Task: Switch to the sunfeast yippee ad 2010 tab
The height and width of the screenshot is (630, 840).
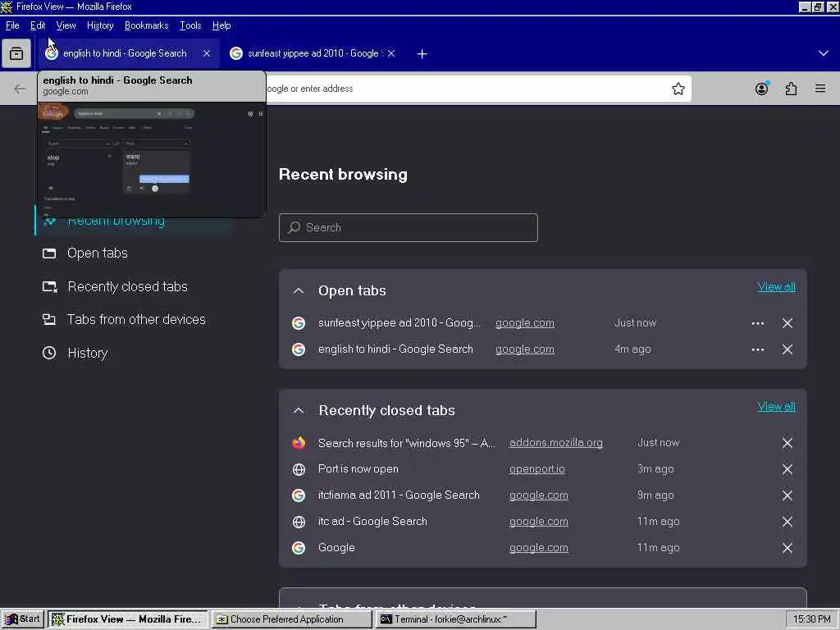Action: click(x=313, y=53)
